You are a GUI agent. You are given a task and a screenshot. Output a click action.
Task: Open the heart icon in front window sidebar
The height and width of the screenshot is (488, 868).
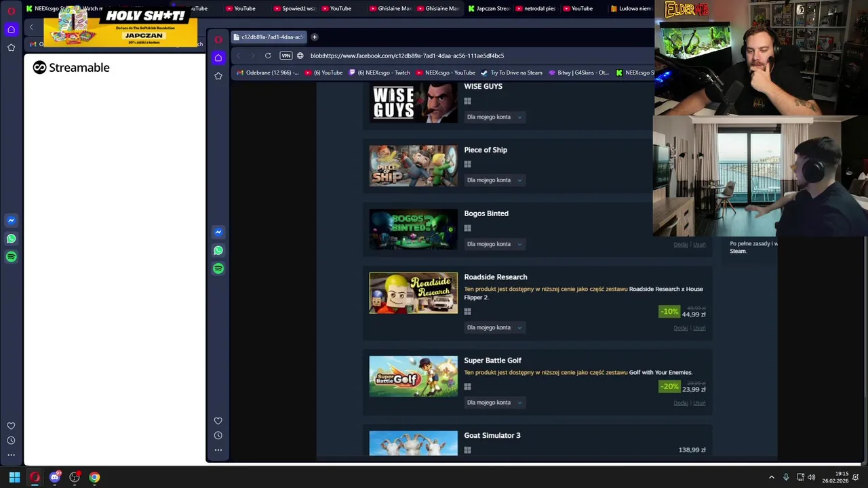pyautogui.click(x=218, y=421)
